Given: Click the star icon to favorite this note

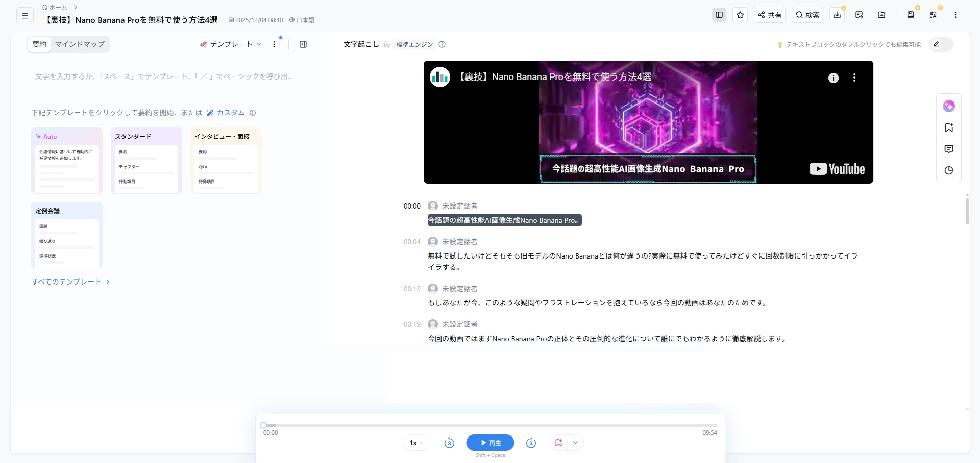Looking at the screenshot, I should [740, 15].
